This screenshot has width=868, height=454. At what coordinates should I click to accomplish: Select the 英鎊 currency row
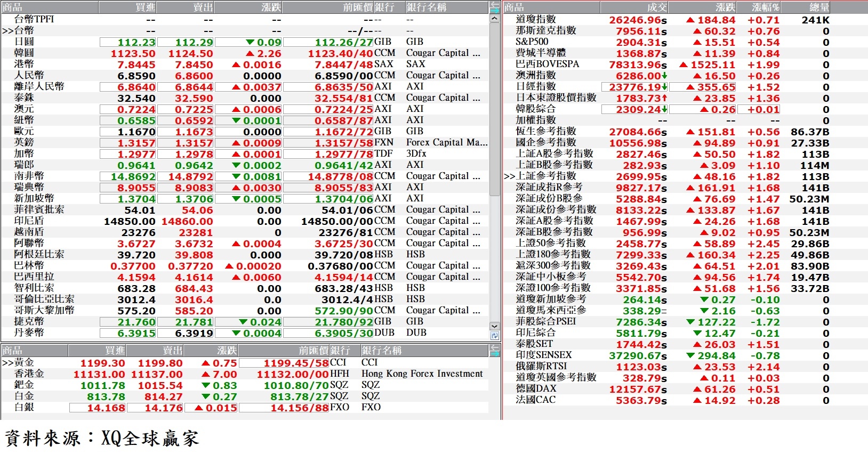pos(245,142)
